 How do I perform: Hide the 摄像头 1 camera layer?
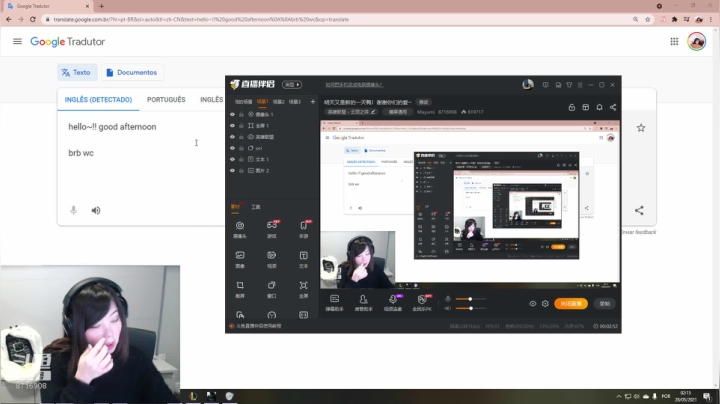(232, 114)
